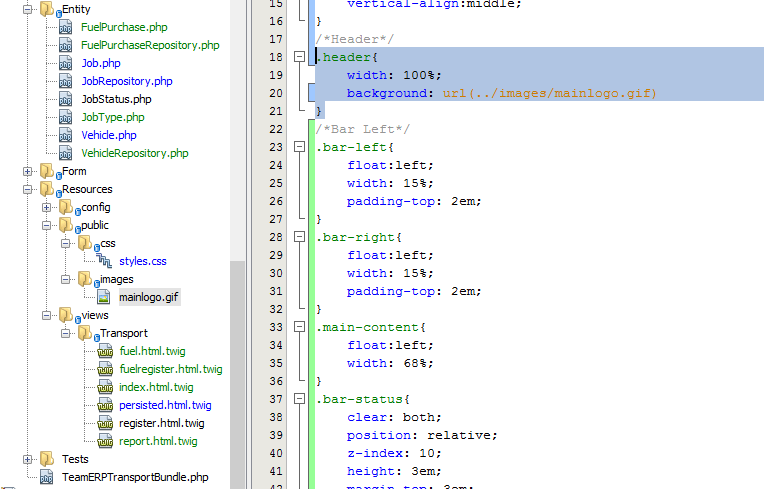Fold the .header CSS rule block
This screenshot has height=489, width=764.
coord(300,57)
